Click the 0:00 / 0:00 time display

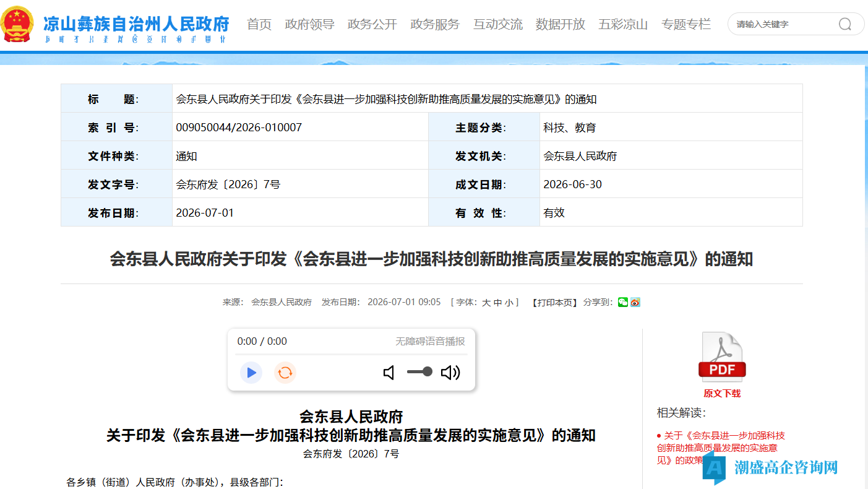[x=262, y=341]
